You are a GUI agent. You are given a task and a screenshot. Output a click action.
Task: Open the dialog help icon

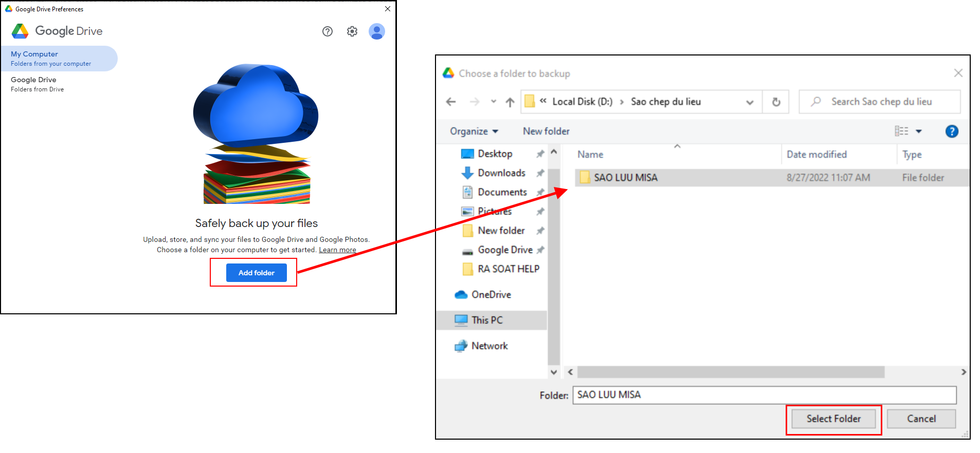click(952, 131)
